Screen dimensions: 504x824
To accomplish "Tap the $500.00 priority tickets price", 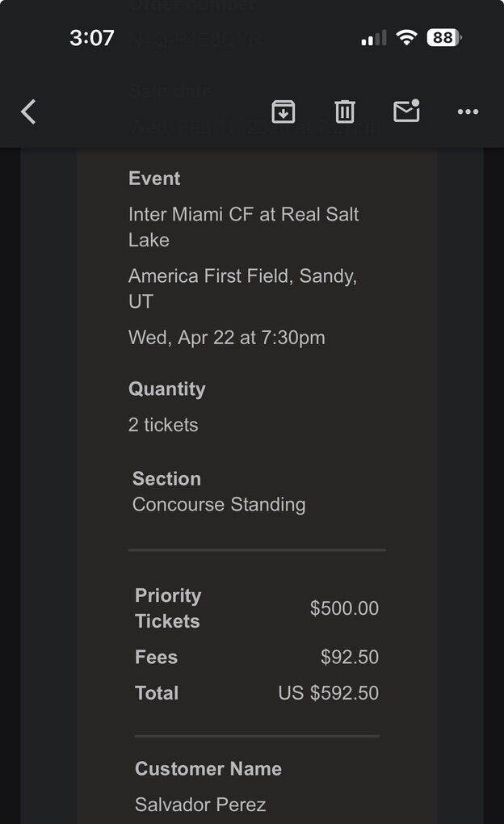I will [344, 608].
